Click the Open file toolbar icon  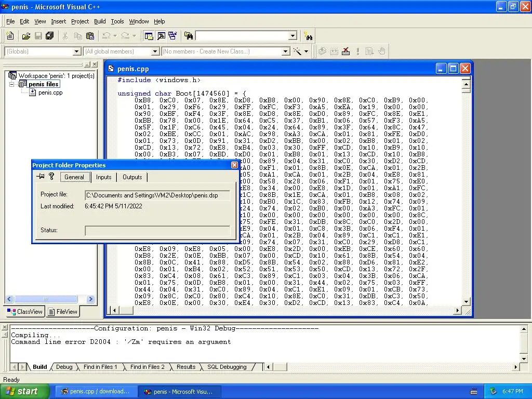[x=26, y=36]
